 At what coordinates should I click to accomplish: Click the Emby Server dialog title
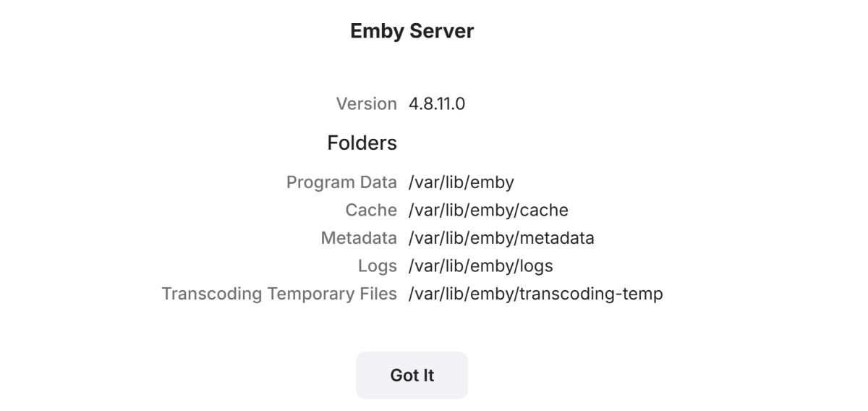412,31
